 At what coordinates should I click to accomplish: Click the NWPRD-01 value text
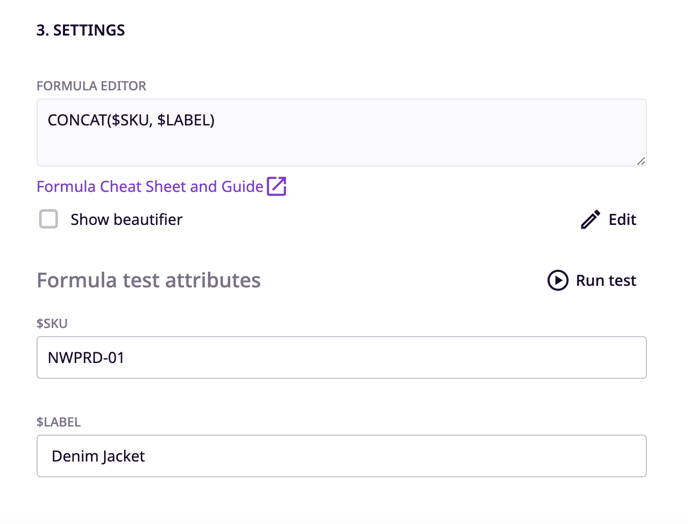click(x=86, y=358)
